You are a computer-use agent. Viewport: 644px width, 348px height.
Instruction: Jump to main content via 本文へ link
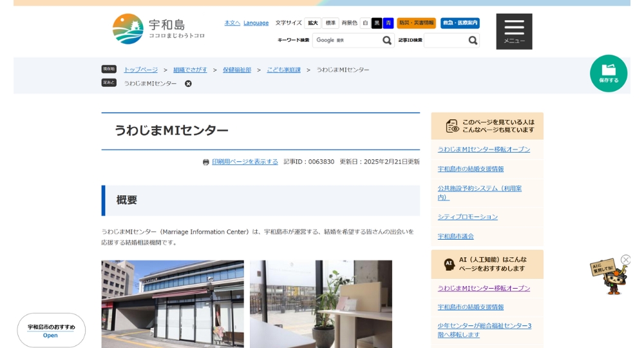pos(232,23)
